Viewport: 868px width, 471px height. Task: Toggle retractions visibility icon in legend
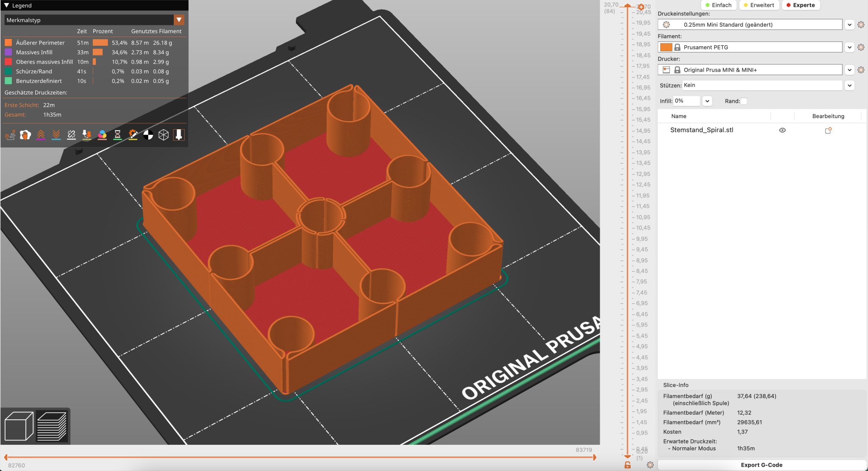click(x=41, y=135)
